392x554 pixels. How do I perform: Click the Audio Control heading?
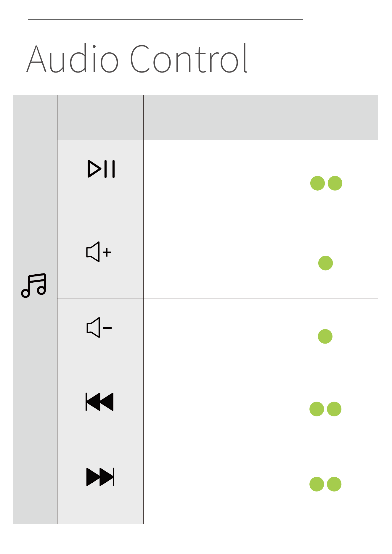(x=137, y=59)
